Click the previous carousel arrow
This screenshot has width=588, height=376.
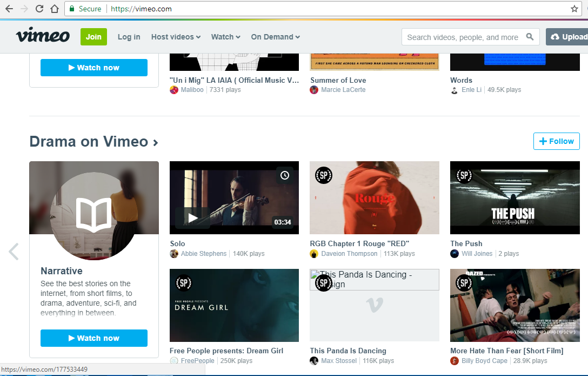coord(14,252)
